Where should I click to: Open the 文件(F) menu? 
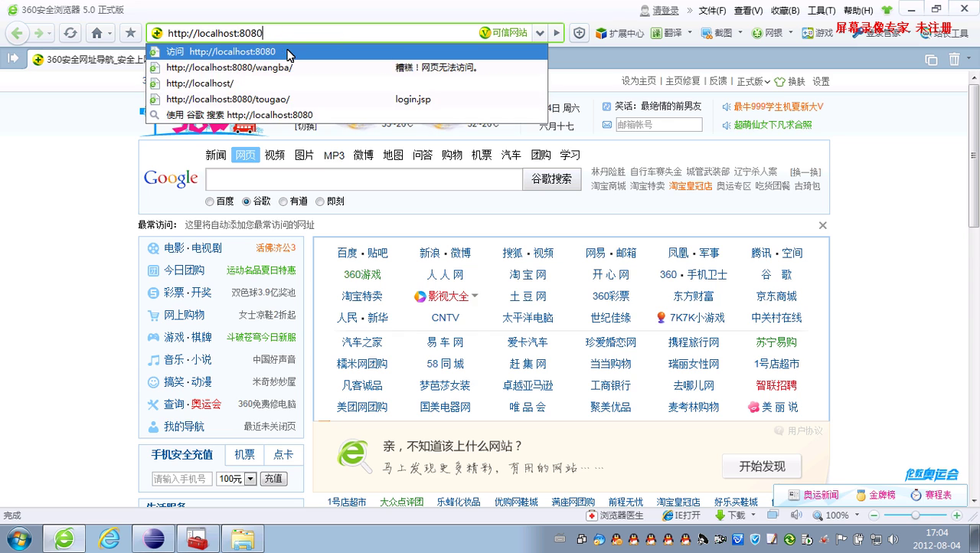click(x=712, y=10)
